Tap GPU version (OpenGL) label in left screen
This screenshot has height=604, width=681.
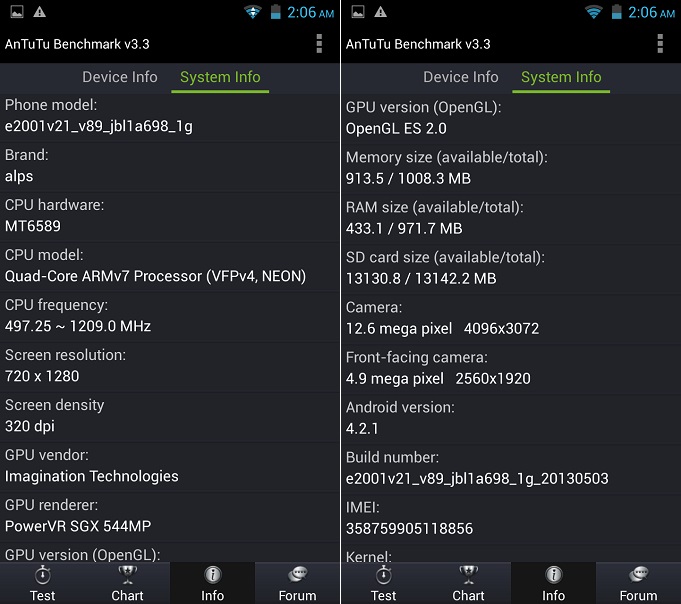pos(83,555)
